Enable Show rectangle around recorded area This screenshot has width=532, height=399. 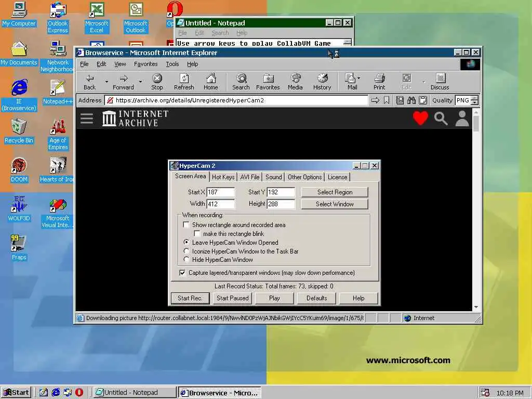[x=186, y=224]
